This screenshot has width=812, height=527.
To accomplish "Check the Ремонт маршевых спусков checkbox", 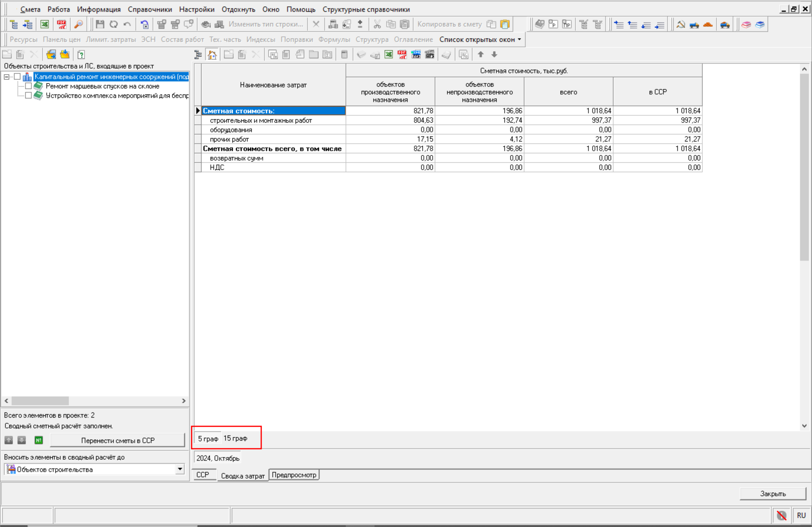I will click(x=28, y=86).
